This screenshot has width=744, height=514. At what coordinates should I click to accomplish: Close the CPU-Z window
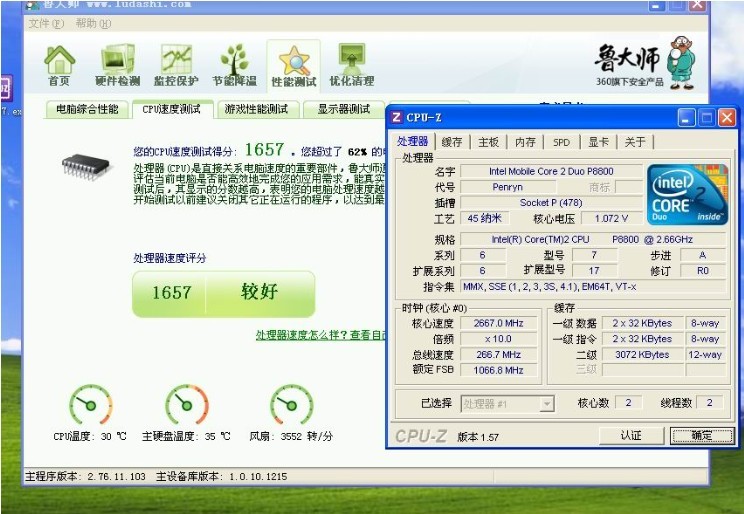coord(726,117)
